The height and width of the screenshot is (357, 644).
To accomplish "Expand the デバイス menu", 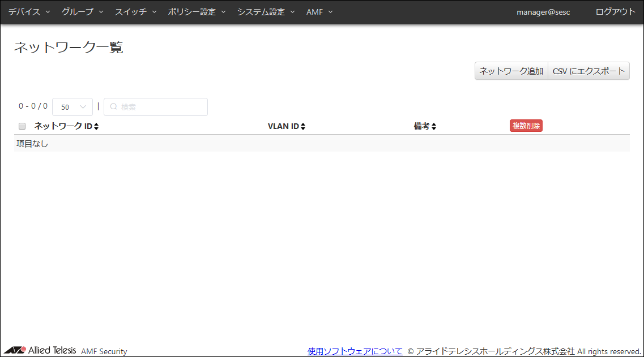I will [29, 12].
